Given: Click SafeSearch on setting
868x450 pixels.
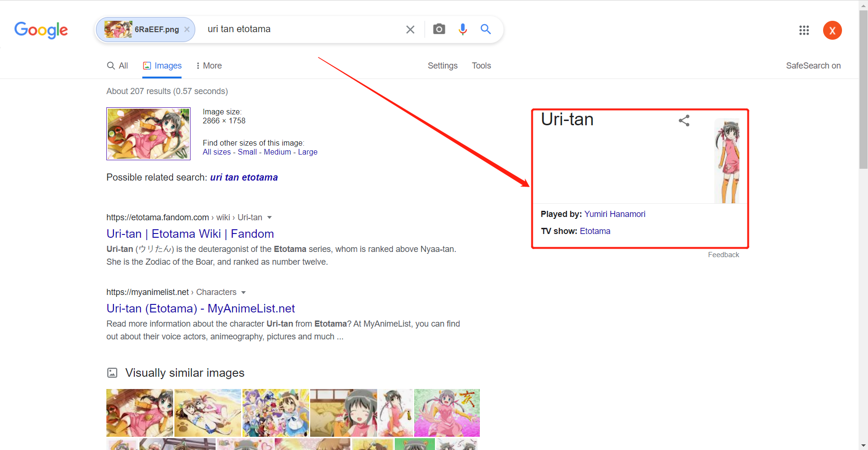Looking at the screenshot, I should (813, 66).
